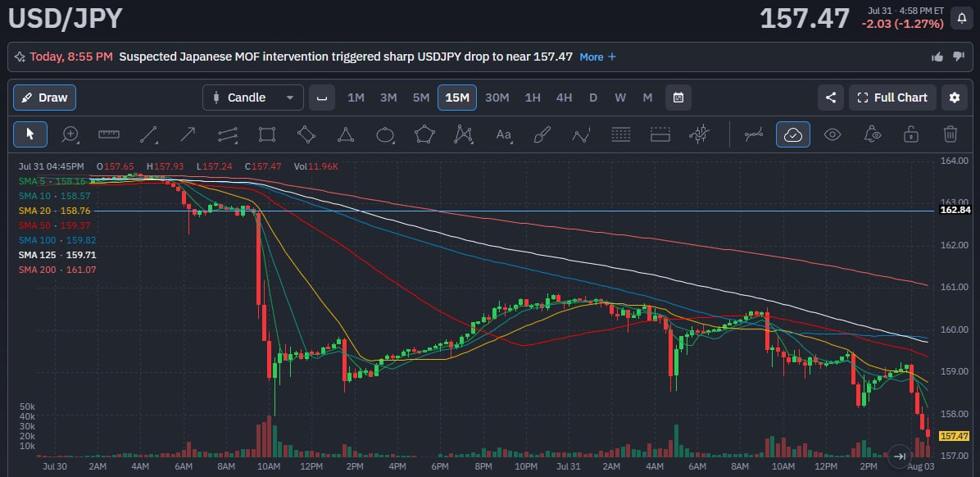Click the SMA 20 indicator legend

click(54, 211)
